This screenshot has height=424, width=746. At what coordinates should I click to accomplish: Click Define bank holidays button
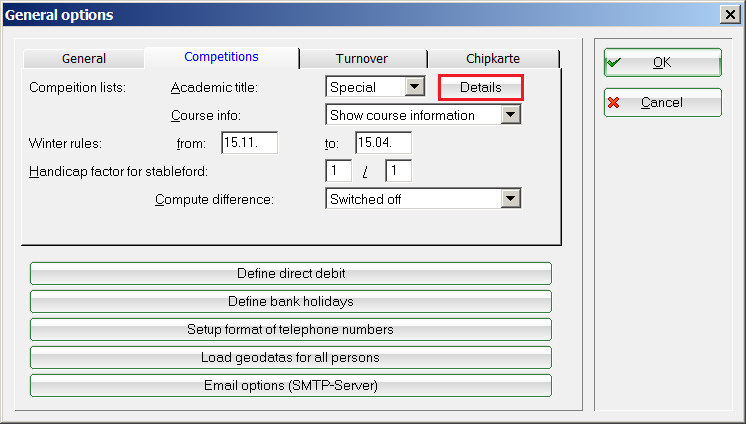tap(291, 301)
